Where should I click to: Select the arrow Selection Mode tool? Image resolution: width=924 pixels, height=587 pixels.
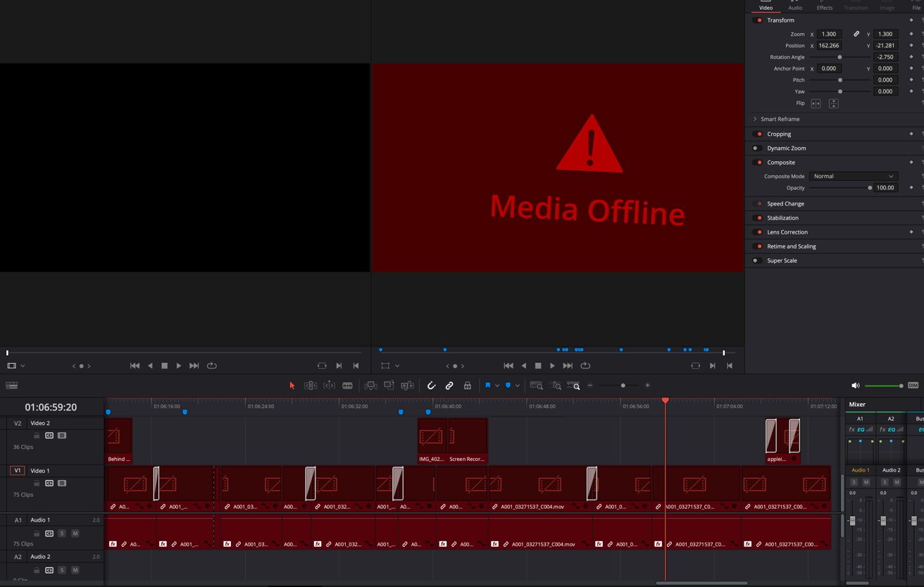[x=292, y=386]
